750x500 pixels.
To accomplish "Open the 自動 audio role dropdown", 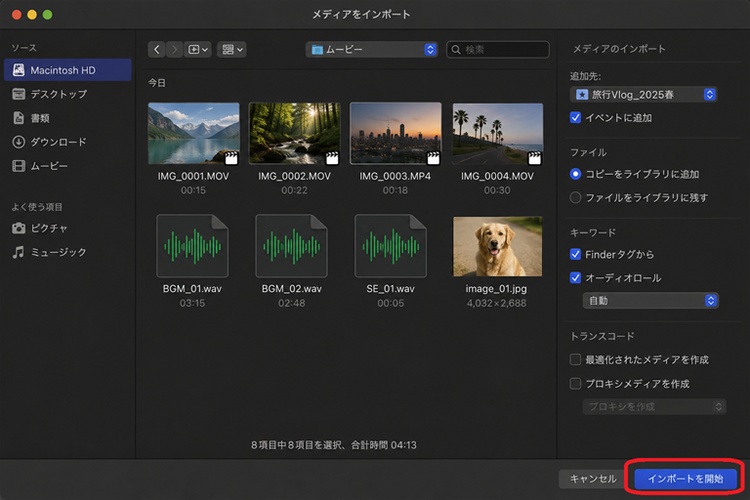I will click(x=651, y=300).
